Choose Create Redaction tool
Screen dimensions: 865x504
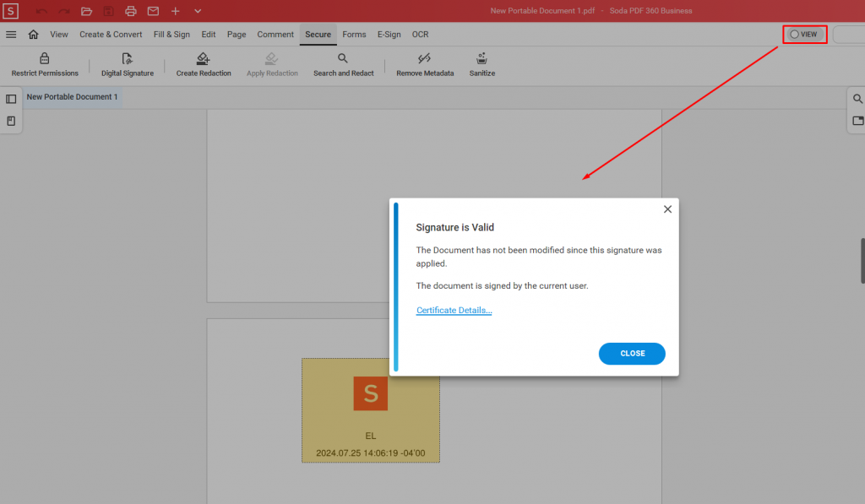click(204, 64)
